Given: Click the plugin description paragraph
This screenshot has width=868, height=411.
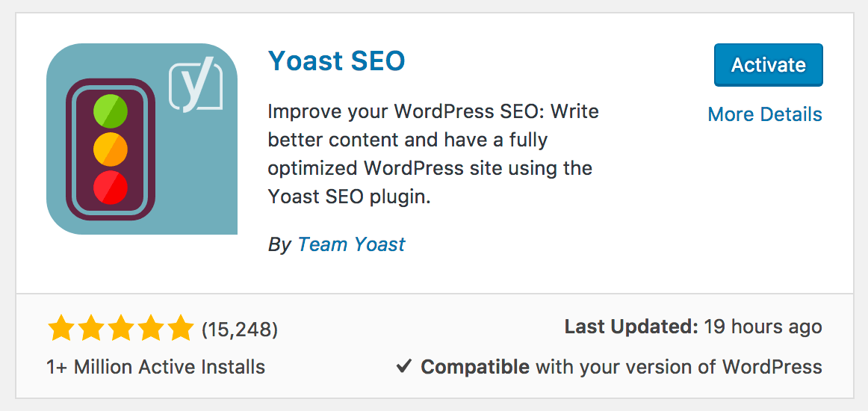Looking at the screenshot, I should tap(433, 155).
